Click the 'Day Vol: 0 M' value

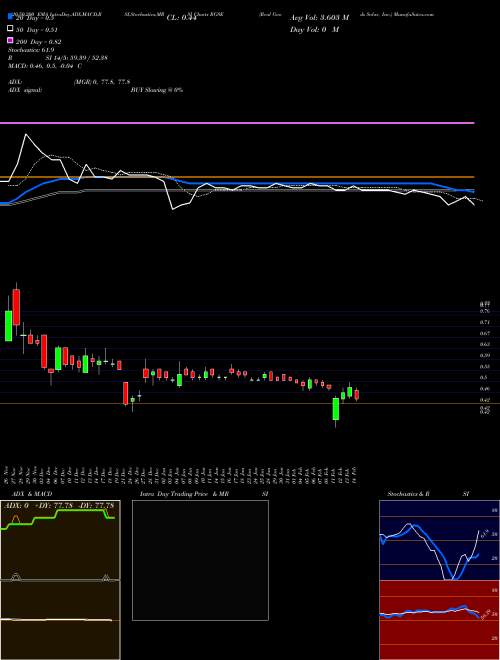click(314, 29)
